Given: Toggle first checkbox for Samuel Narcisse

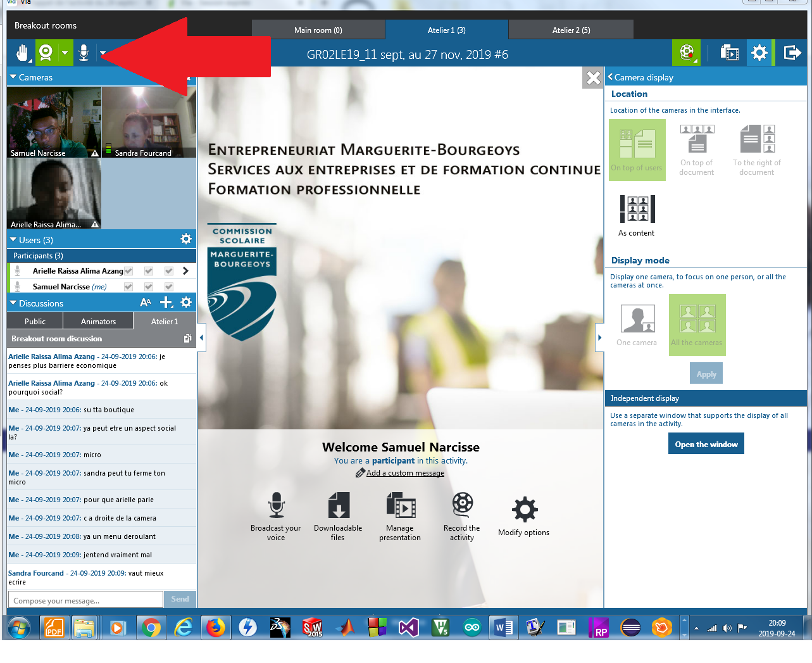Looking at the screenshot, I should (x=128, y=287).
